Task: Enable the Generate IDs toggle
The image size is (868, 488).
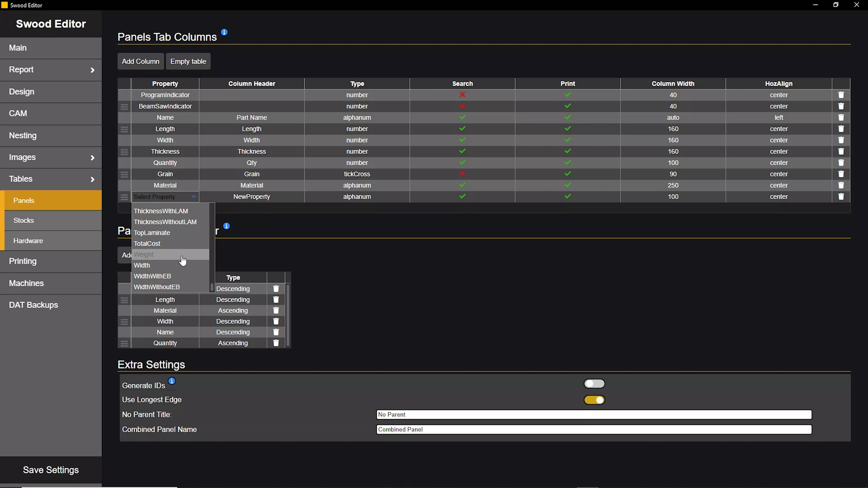Action: (x=594, y=384)
